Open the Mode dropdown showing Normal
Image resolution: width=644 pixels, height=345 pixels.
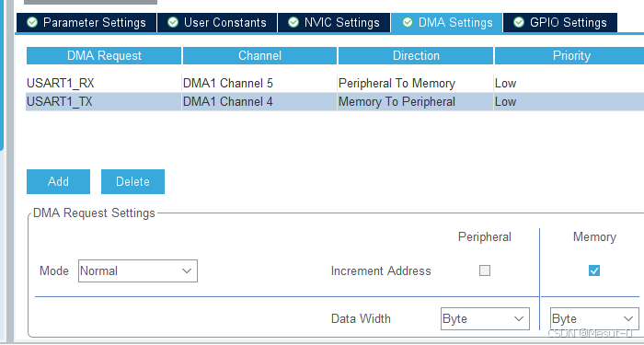click(x=138, y=270)
